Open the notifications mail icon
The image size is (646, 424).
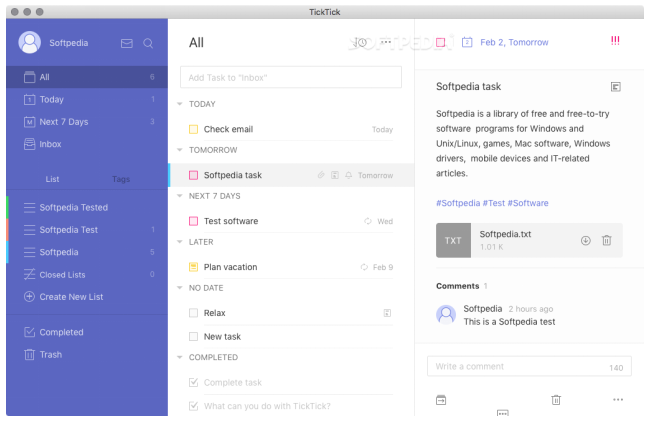(x=126, y=43)
